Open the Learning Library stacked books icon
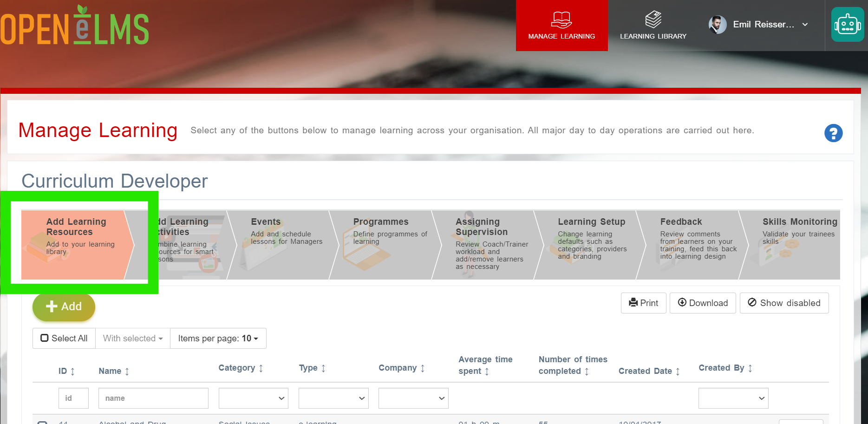Image resolution: width=868 pixels, height=424 pixels. tap(653, 20)
